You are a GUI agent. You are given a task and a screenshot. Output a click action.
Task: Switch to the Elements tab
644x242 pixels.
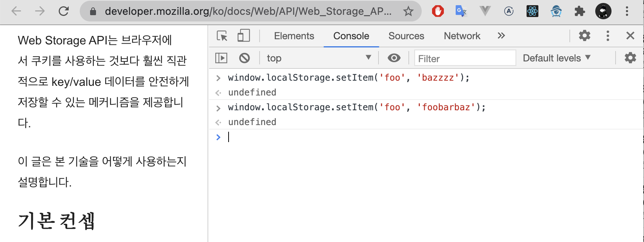click(294, 36)
